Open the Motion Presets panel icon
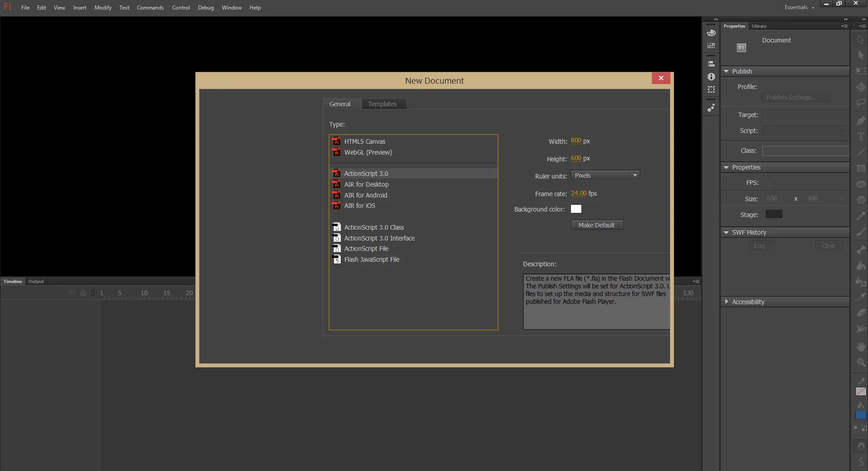Viewport: 868px width, 471px height. click(711, 108)
